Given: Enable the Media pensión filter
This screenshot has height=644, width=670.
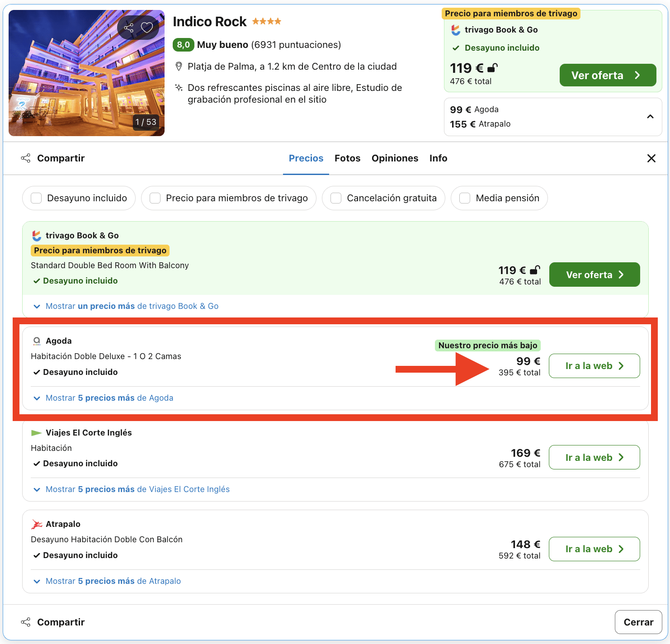Looking at the screenshot, I should (x=465, y=198).
